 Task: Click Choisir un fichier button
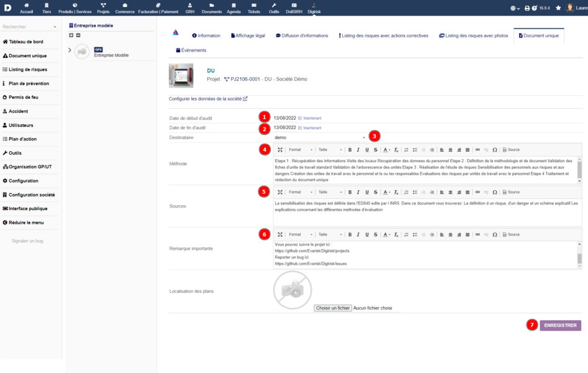(x=333, y=308)
